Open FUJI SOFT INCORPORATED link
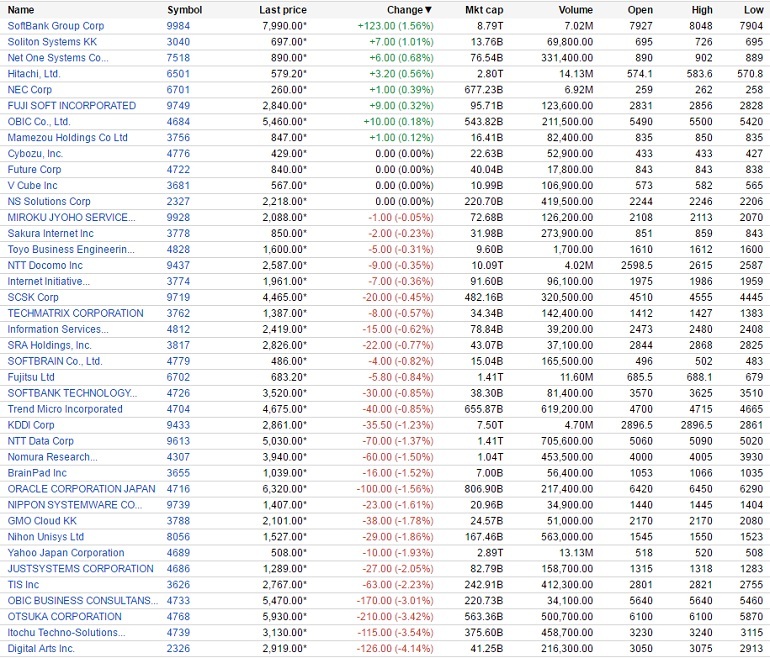The width and height of the screenshot is (770, 658). 72,106
